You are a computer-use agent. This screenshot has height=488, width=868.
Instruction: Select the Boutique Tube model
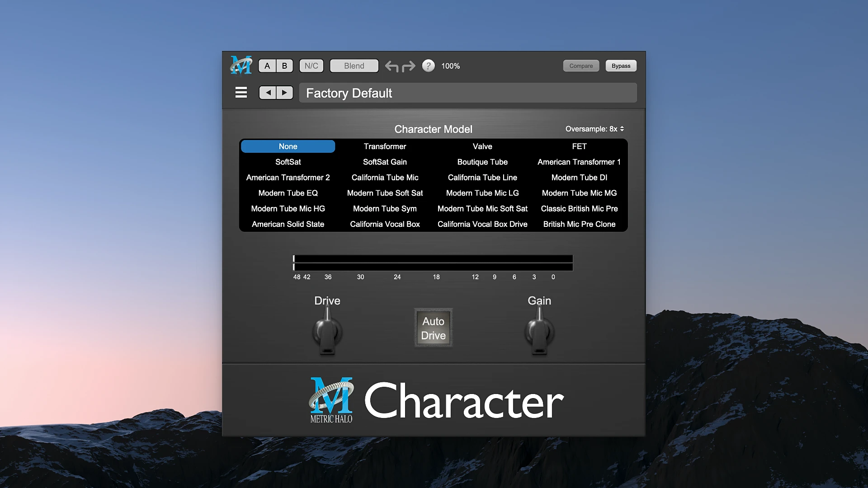point(482,162)
